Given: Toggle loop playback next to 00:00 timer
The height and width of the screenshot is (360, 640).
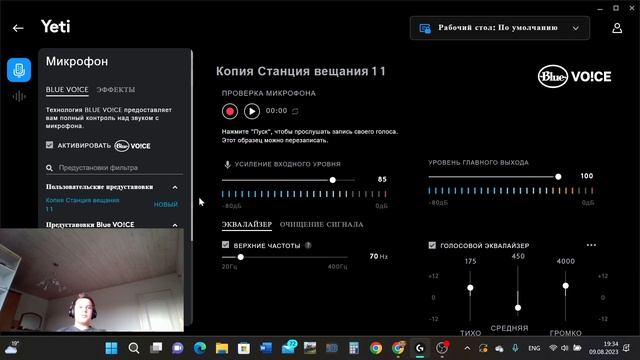Looking at the screenshot, I should pos(295,111).
